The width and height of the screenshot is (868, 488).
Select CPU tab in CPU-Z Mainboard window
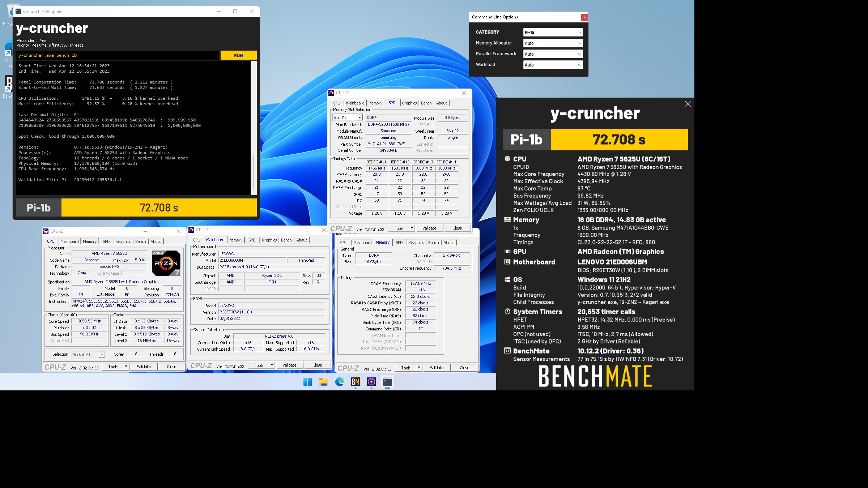[x=196, y=240]
